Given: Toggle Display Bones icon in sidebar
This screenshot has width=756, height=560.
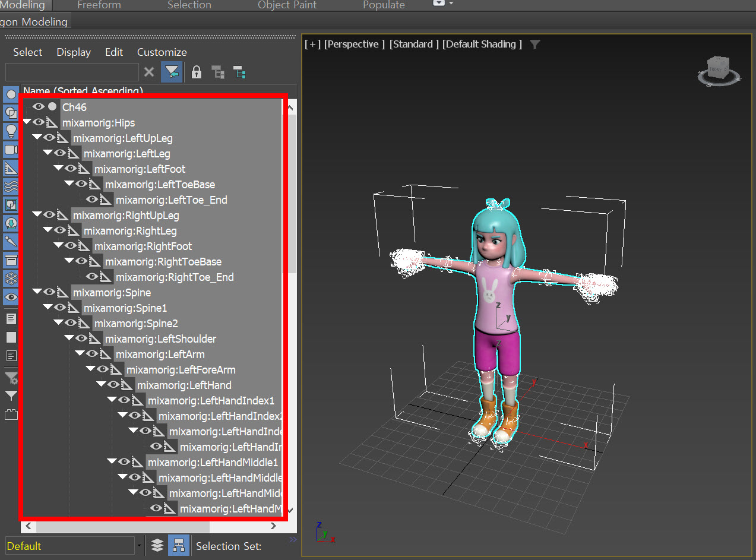Looking at the screenshot, I should point(11,242).
